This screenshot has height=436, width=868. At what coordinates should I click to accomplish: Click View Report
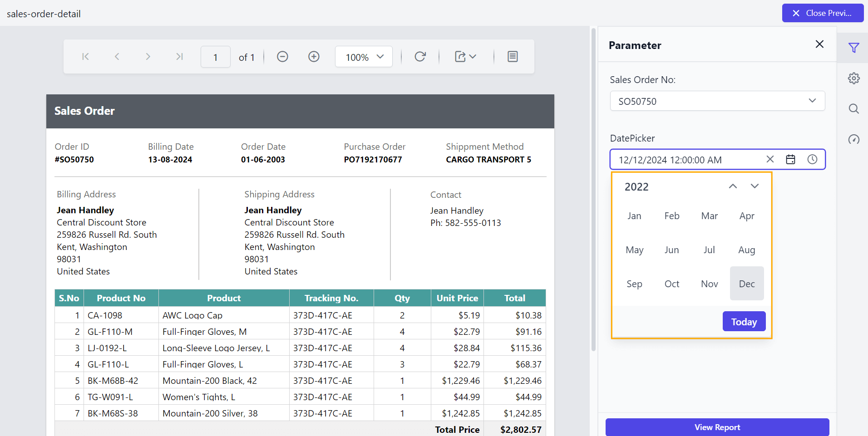[717, 427]
